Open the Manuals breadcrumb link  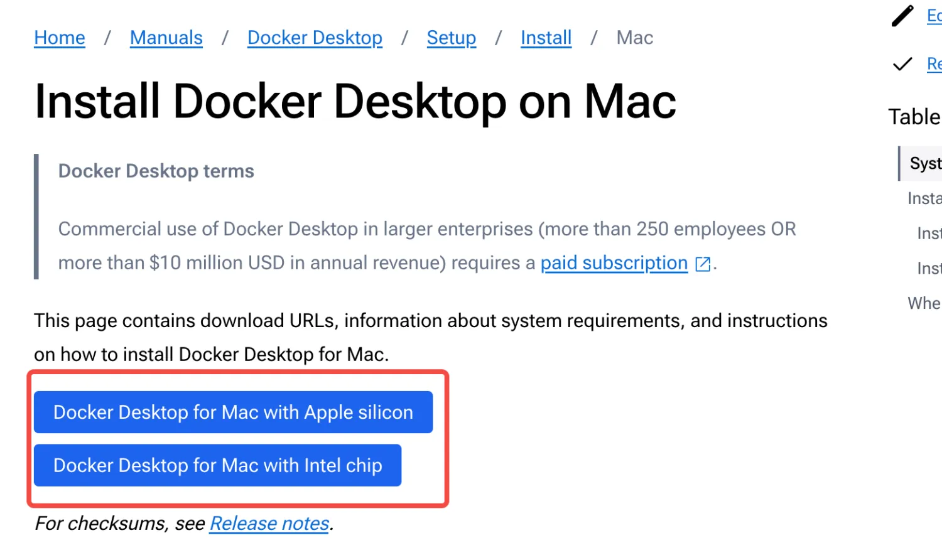166,38
